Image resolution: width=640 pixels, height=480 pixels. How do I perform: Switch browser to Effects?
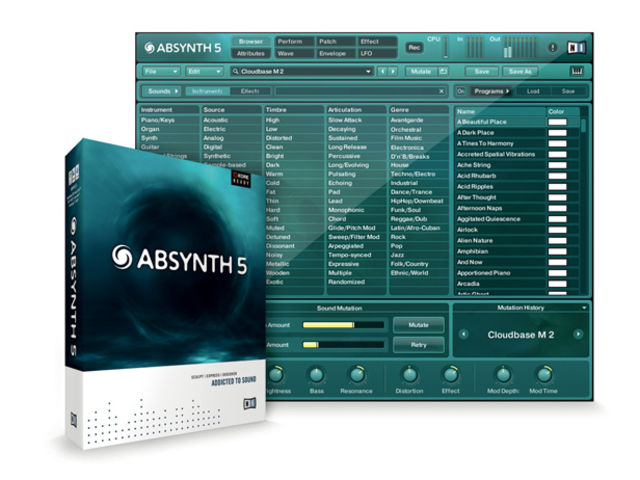pos(250,91)
